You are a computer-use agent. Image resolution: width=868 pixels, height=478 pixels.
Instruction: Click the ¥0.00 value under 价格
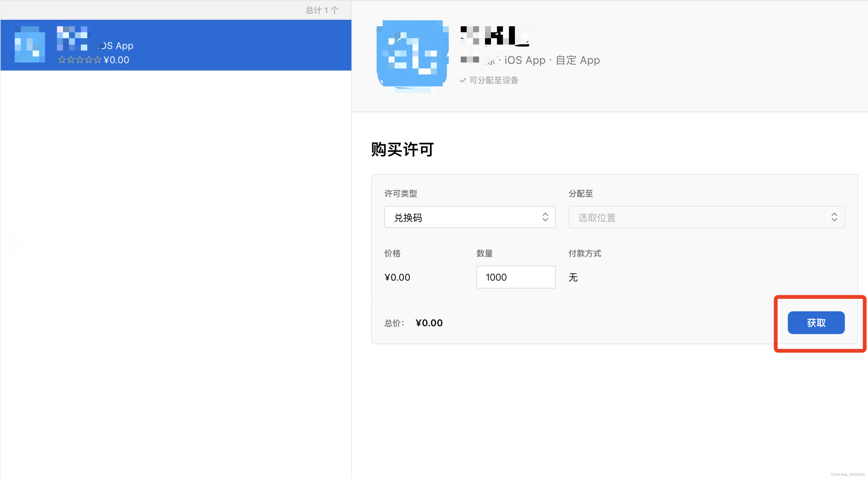pos(397,277)
